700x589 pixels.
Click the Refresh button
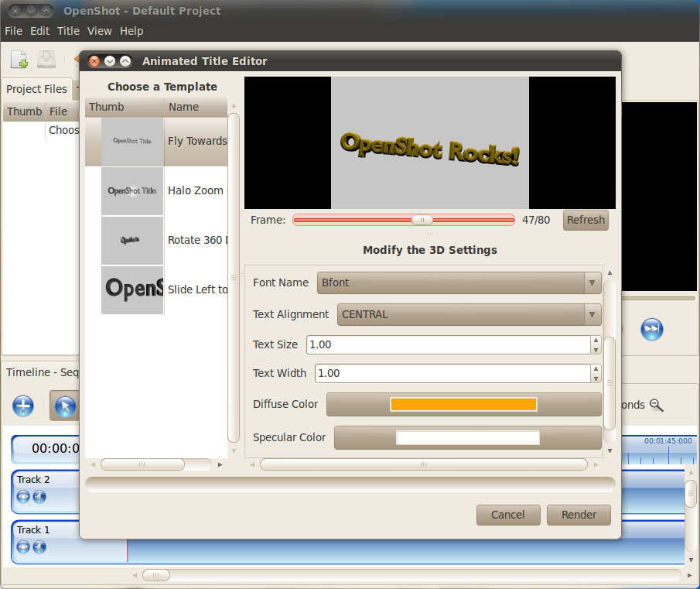(x=586, y=220)
